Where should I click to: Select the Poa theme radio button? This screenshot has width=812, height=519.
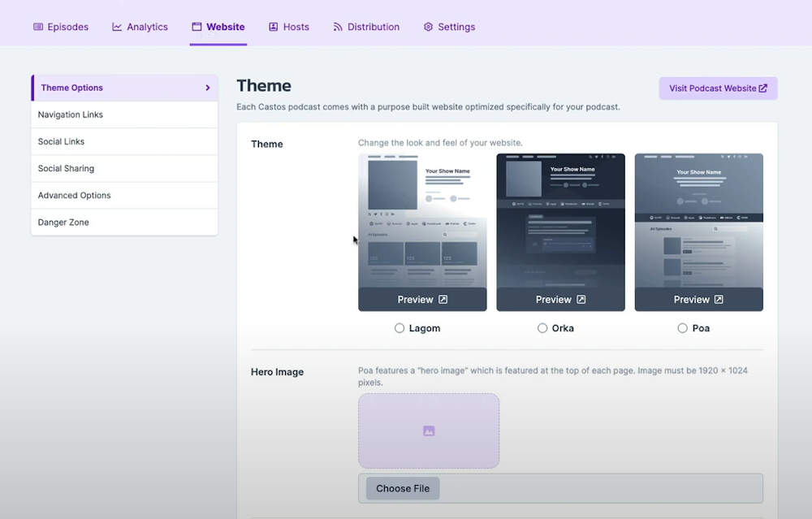pyautogui.click(x=682, y=328)
